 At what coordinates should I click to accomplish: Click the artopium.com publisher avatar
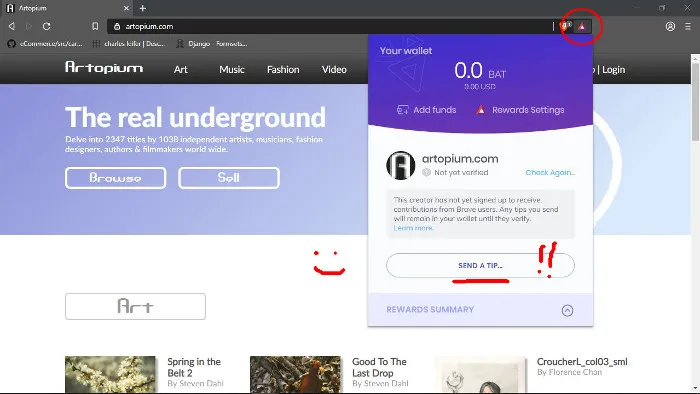point(400,165)
